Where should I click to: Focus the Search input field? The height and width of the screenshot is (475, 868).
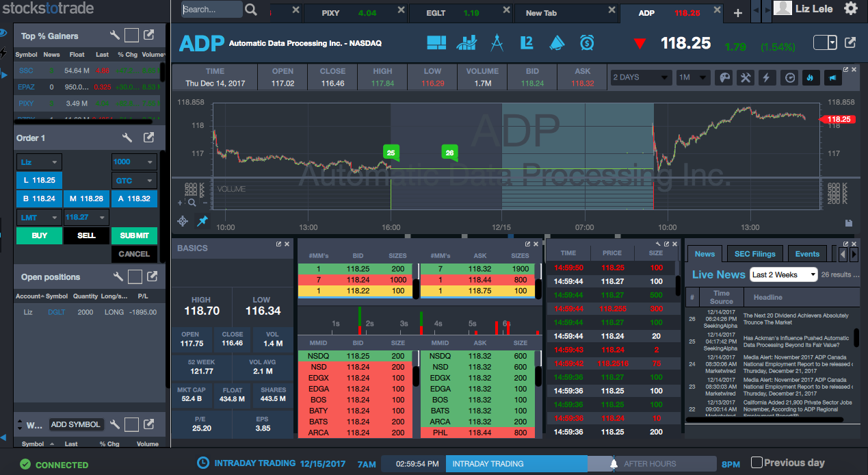click(x=211, y=10)
